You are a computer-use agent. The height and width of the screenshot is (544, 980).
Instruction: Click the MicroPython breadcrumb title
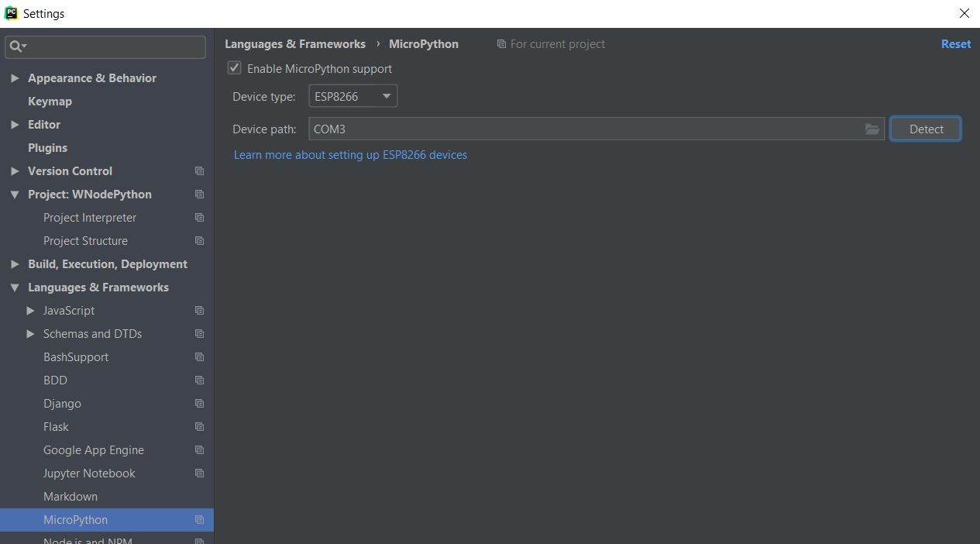coord(424,44)
